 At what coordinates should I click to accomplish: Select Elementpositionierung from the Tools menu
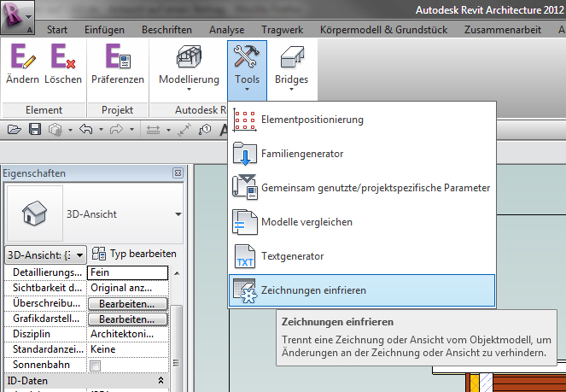pyautogui.click(x=362, y=120)
